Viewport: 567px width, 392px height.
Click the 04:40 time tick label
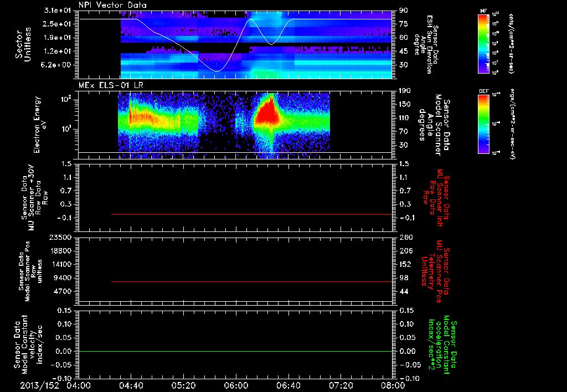[131, 385]
